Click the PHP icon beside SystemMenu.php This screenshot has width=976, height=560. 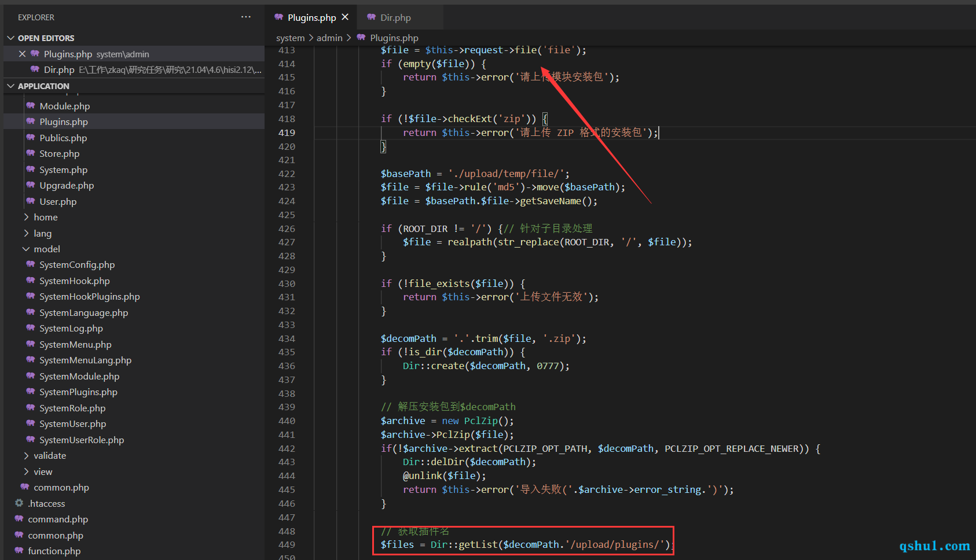[31, 344]
